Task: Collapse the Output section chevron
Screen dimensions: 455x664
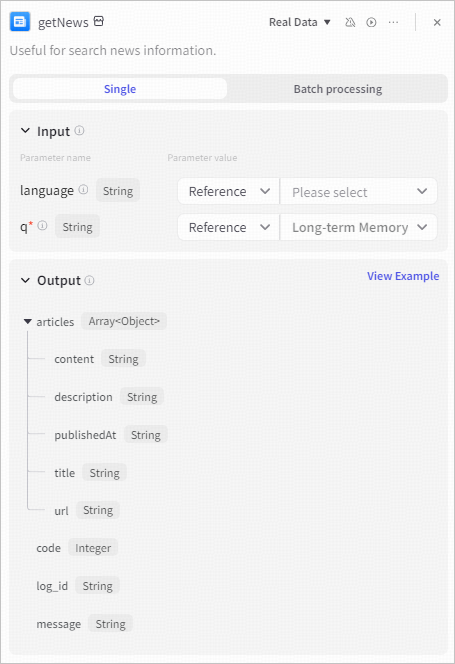Action: [x=25, y=280]
